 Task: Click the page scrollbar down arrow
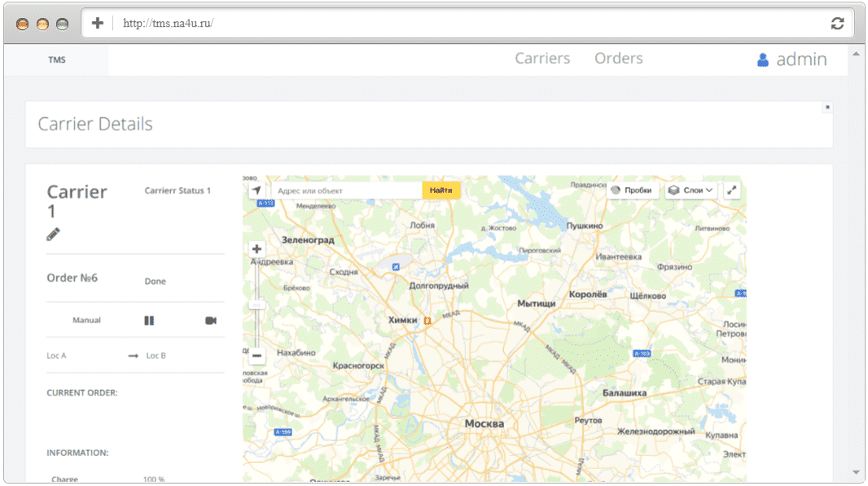pyautogui.click(x=857, y=473)
